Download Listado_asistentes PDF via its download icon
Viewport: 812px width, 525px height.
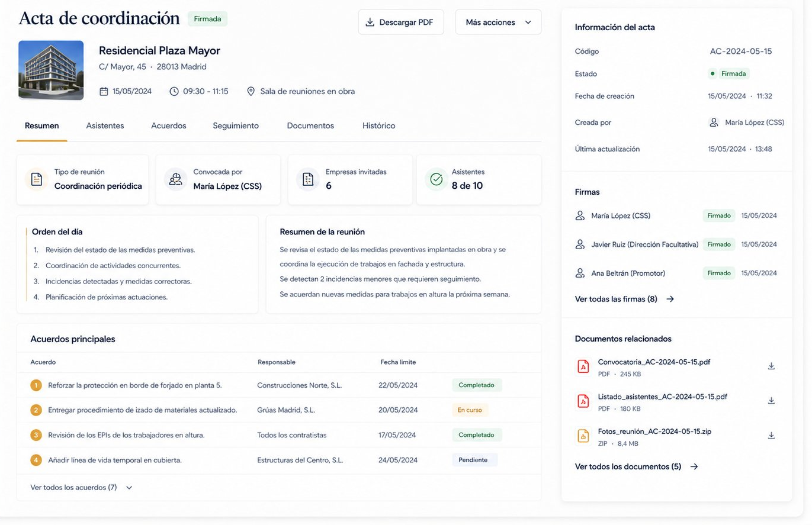tap(771, 401)
